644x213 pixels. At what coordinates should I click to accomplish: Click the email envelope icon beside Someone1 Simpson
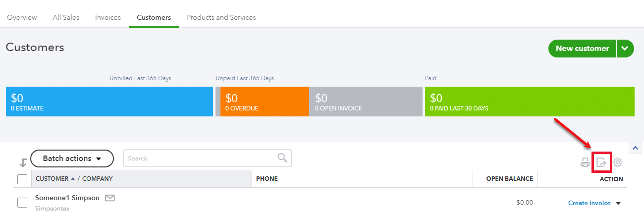point(110,198)
